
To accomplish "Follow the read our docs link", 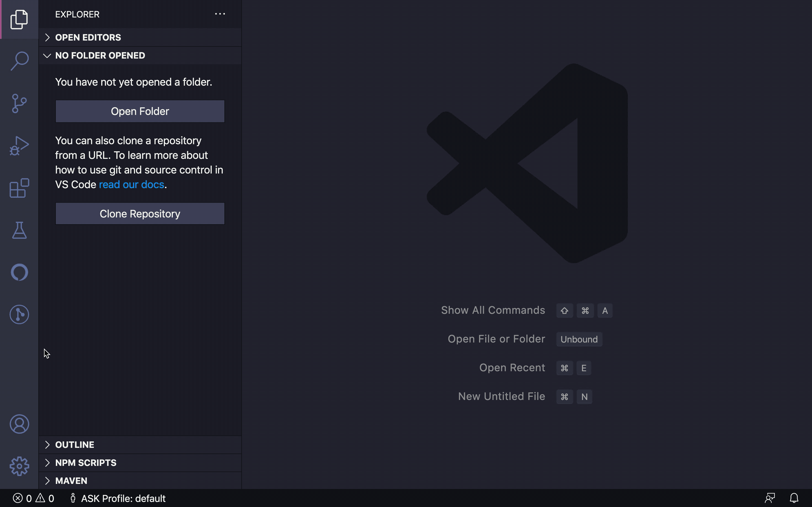I will click(131, 185).
